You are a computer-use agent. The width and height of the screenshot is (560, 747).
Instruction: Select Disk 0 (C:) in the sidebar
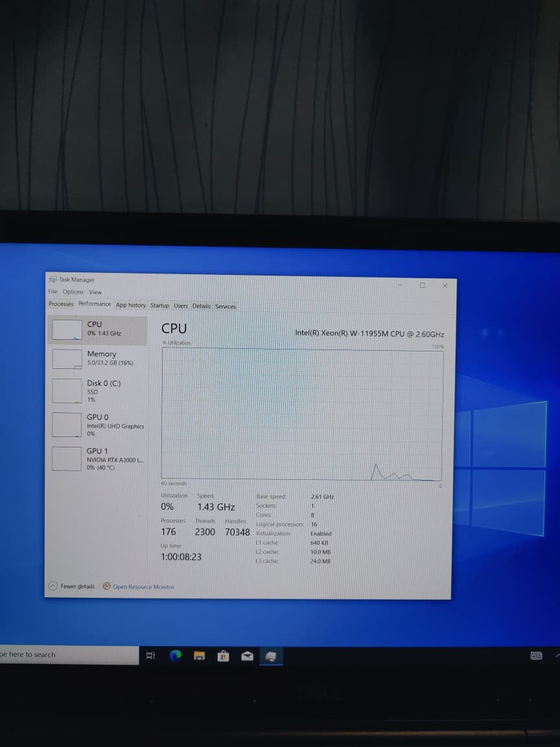click(x=98, y=390)
